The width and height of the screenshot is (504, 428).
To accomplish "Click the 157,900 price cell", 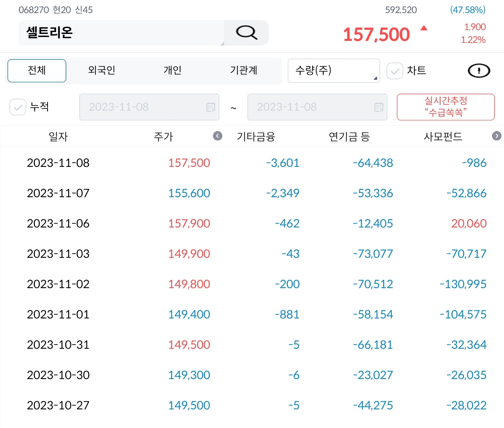I will 189,224.
